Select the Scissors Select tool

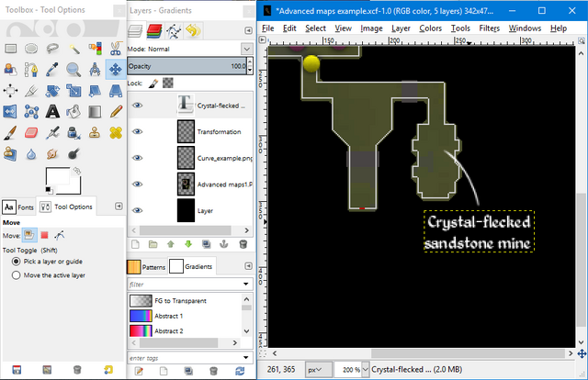pyautogui.click(x=116, y=49)
